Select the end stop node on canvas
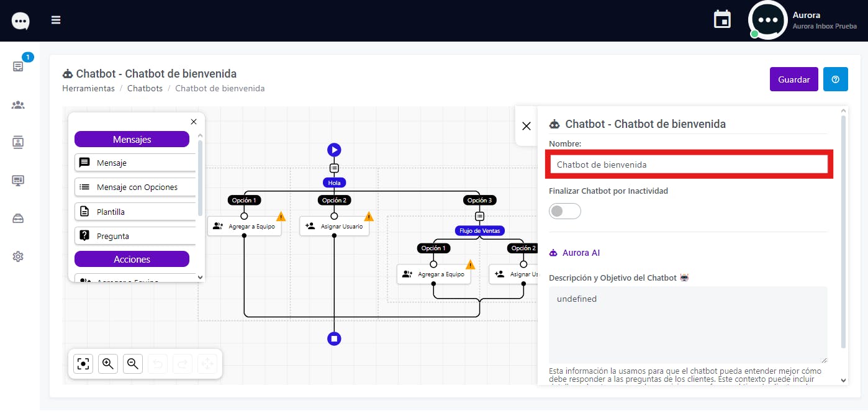 tap(334, 339)
